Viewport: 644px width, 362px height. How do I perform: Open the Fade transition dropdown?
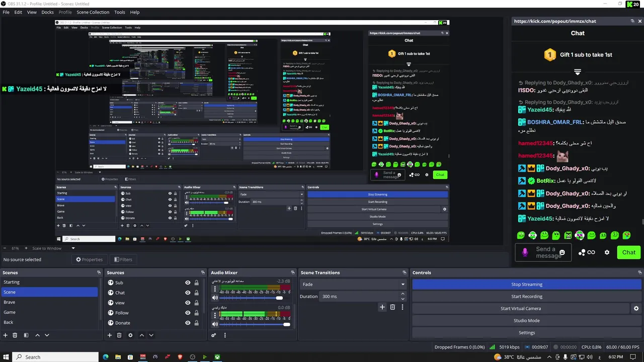point(353,284)
